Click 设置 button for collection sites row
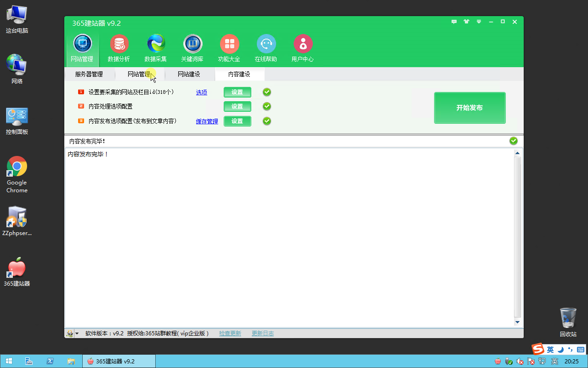The image size is (588, 368). 237,92
